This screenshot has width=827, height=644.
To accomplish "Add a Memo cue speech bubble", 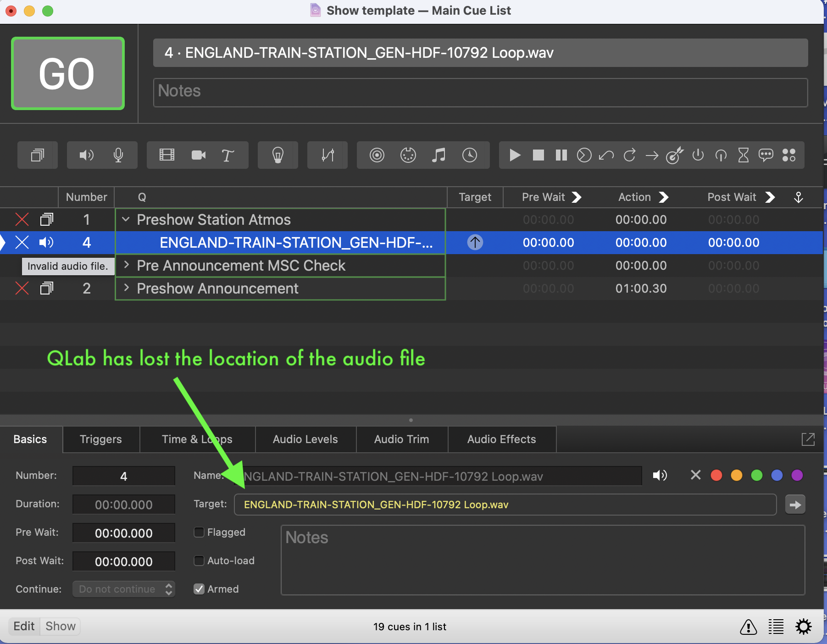I will [x=766, y=155].
